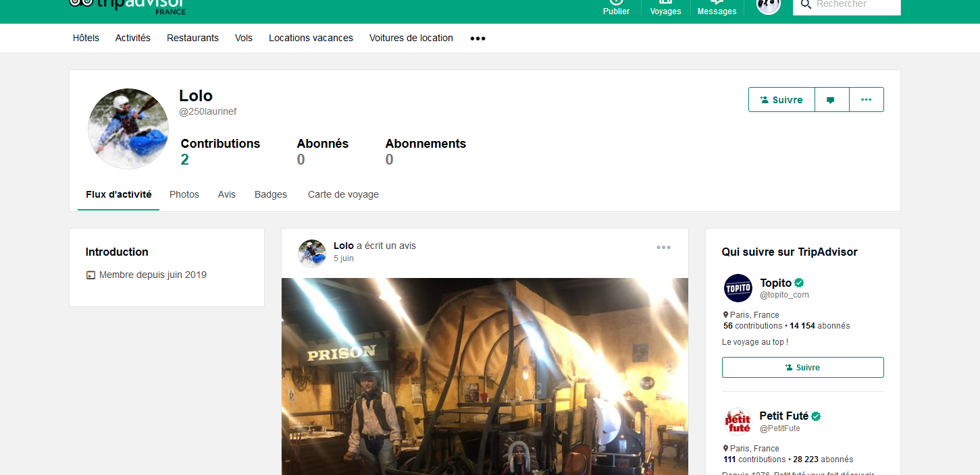Click Lolo's small avatar in review post
This screenshot has width=980, height=475.
[312, 253]
